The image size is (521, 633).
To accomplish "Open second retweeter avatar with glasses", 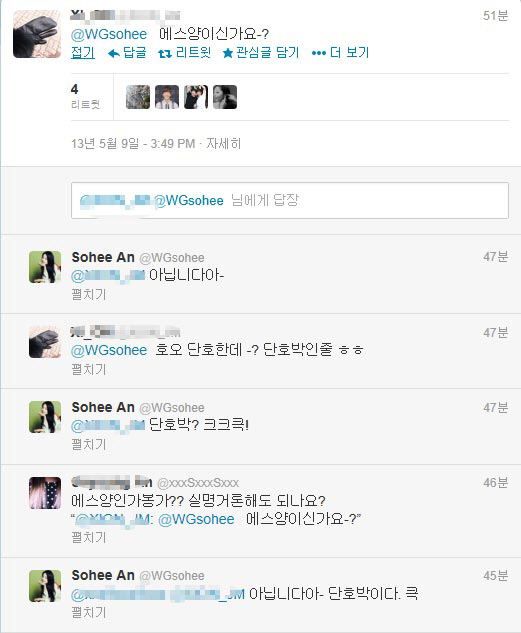I will coord(167,97).
